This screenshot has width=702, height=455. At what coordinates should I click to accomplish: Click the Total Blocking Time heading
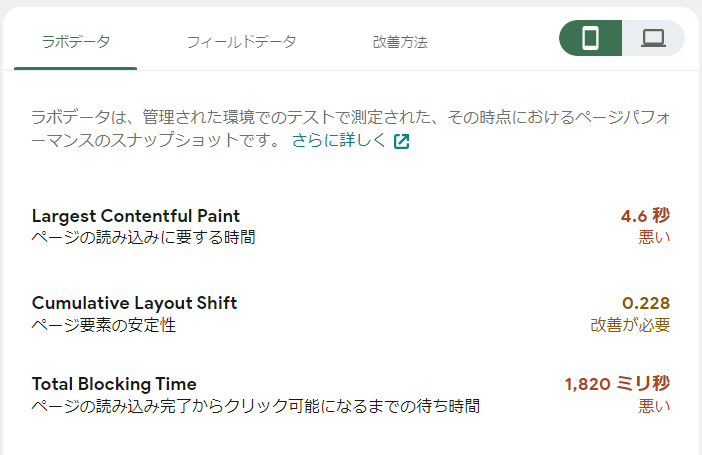[x=114, y=384]
